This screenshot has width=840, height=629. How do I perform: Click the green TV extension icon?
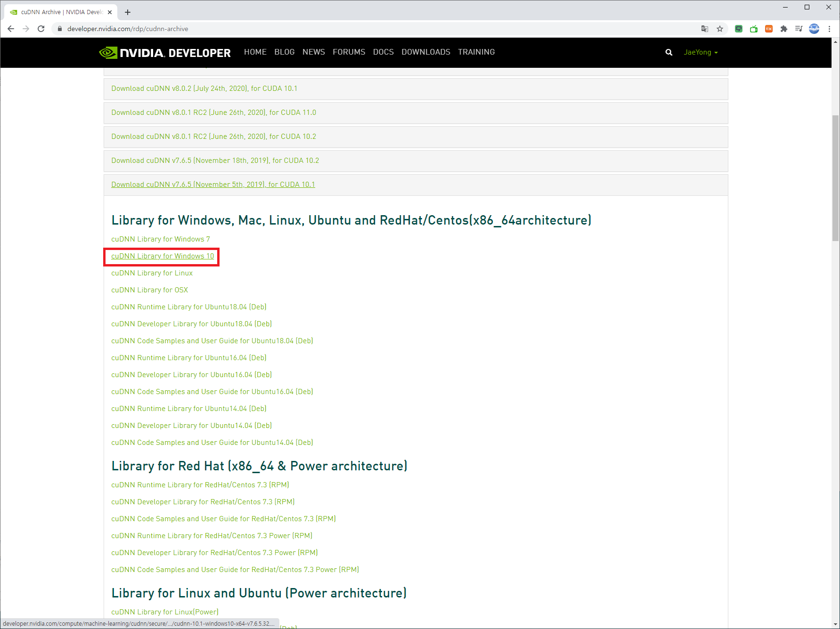pyautogui.click(x=754, y=29)
